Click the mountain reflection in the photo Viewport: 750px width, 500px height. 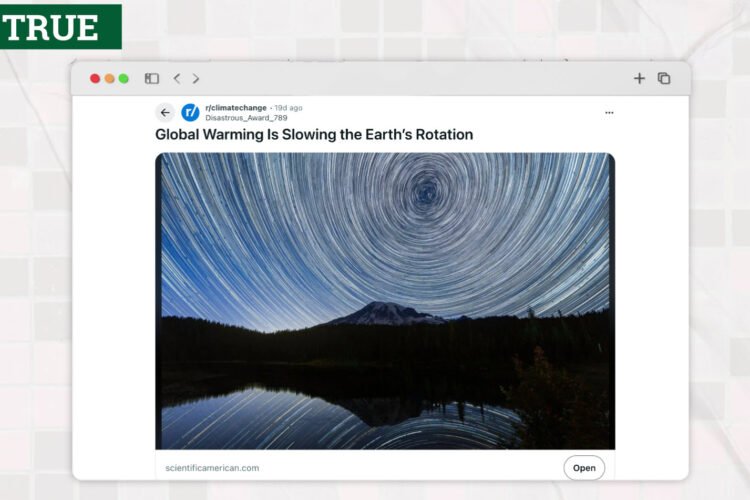[383, 411]
